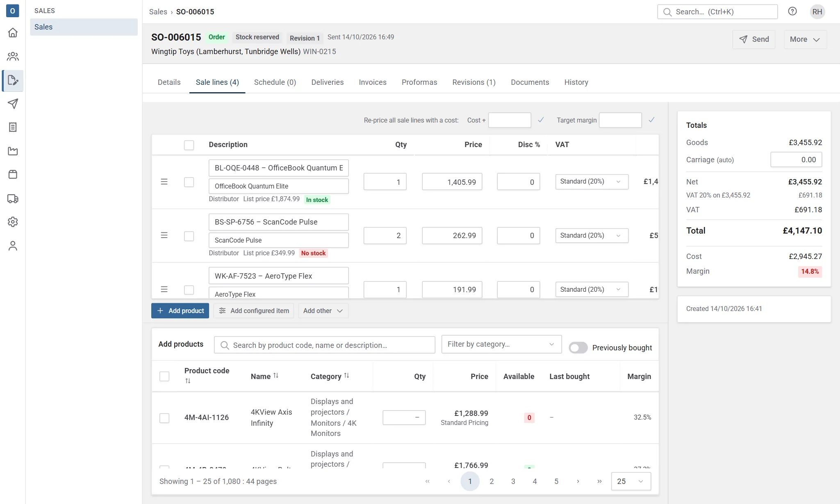Switch to the Invoices tab
840x504 pixels.
372,82
